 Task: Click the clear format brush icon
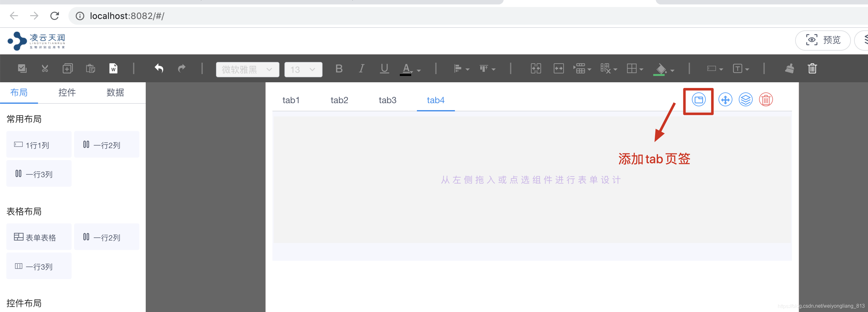(789, 69)
